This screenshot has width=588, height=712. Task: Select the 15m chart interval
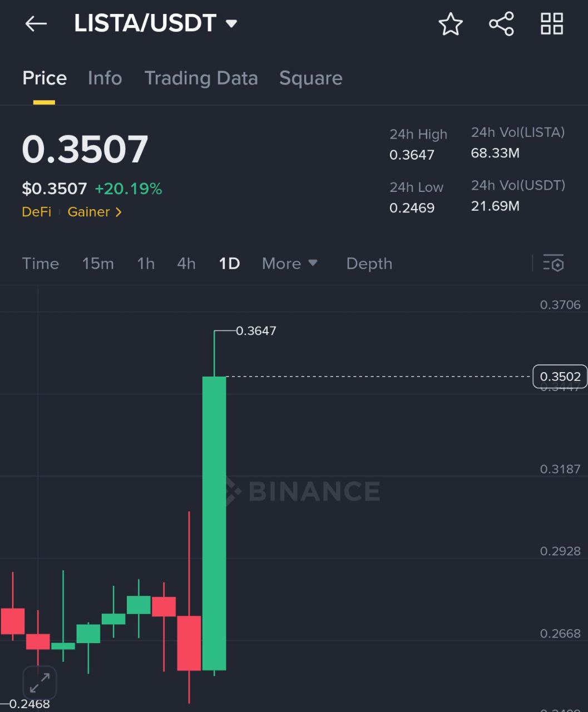click(x=98, y=263)
